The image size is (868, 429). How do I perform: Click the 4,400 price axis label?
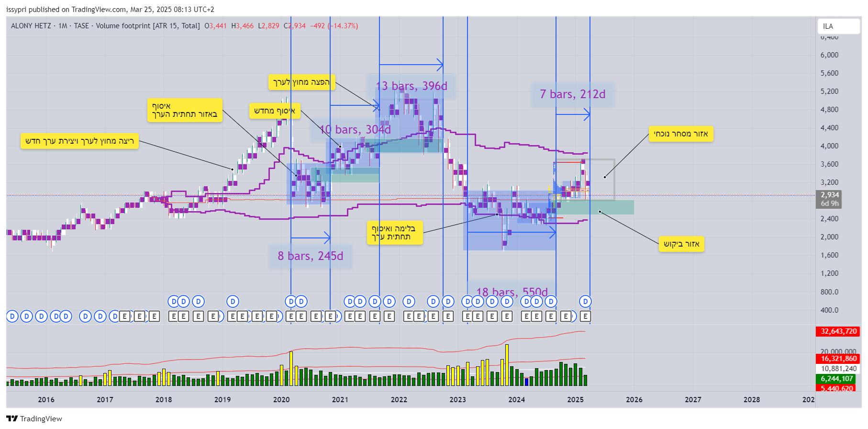point(830,128)
